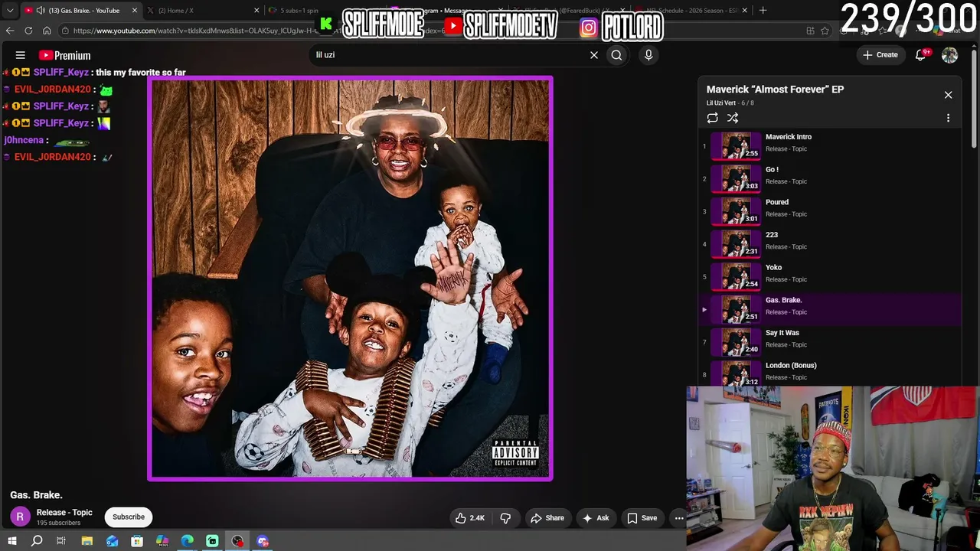This screenshot has width=980, height=551.
Task: Close the Home / X tab
Action: [256, 10]
